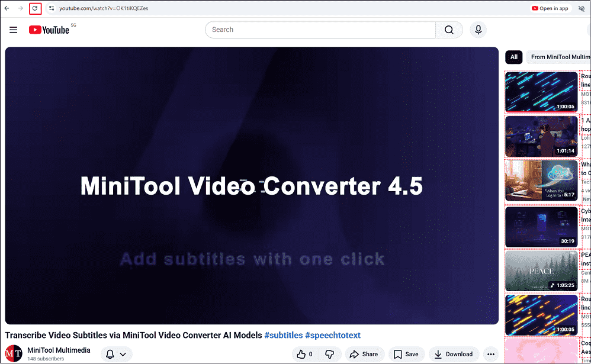Screen dimensions: 591x364
Task: Share the video using the Share button
Action: [x=364, y=353]
